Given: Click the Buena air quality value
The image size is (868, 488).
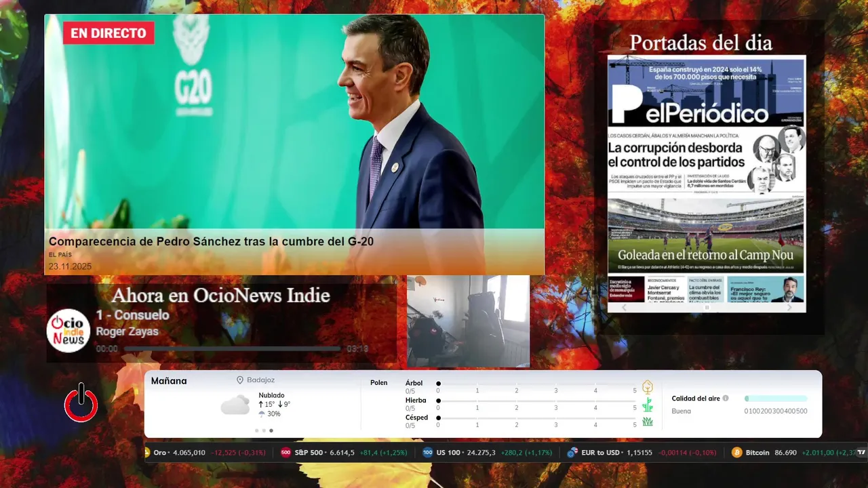Looking at the screenshot, I should (x=681, y=411).
